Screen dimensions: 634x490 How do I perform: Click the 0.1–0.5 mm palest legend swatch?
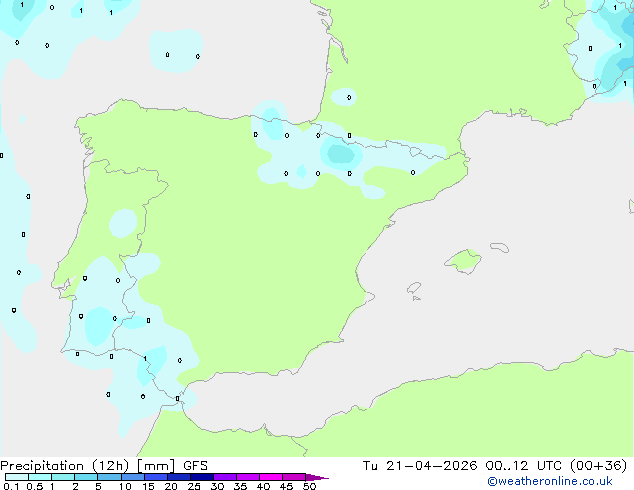[17, 477]
